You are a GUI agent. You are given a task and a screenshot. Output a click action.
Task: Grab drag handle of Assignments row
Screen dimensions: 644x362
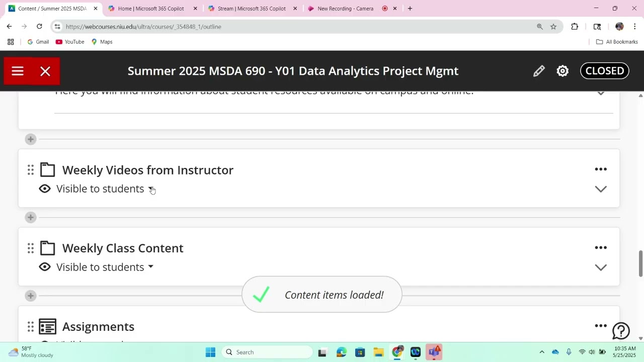(31, 326)
